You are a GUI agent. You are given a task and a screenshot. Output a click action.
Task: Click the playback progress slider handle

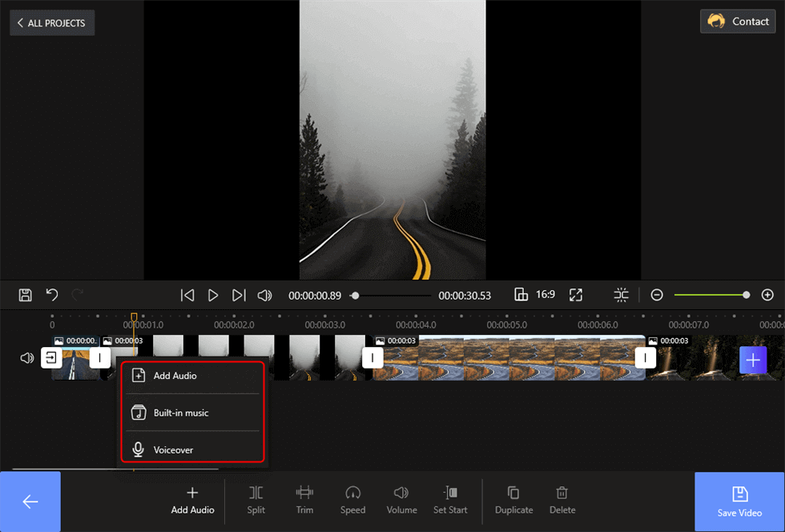(x=355, y=296)
